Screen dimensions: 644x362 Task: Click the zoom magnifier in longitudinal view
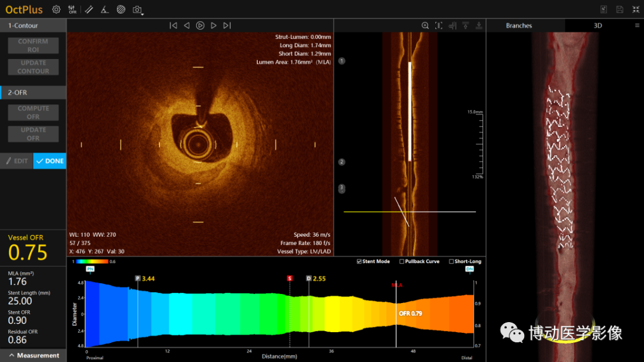click(x=425, y=26)
